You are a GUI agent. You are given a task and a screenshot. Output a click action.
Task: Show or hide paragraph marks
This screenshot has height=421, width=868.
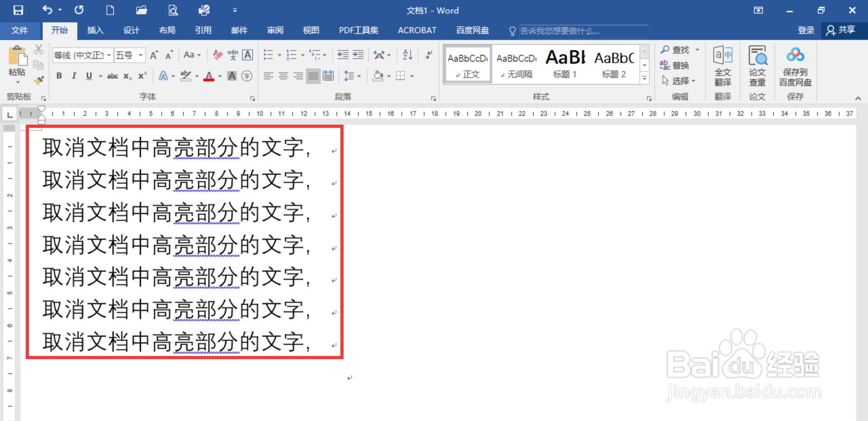[429, 55]
